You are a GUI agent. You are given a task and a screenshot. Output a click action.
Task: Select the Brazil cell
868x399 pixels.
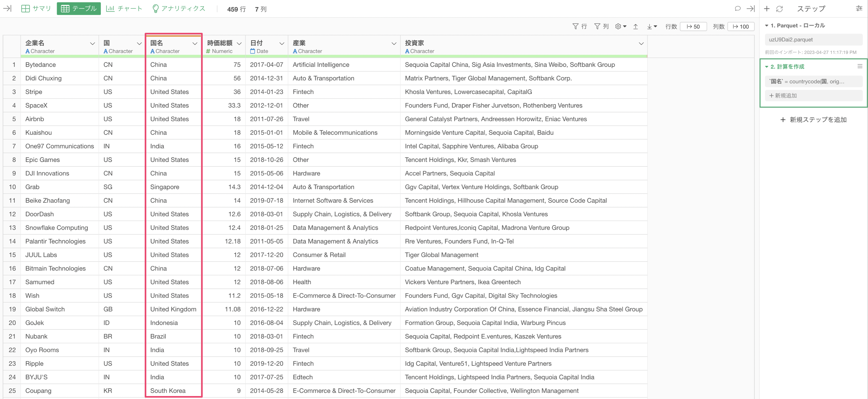click(x=173, y=337)
